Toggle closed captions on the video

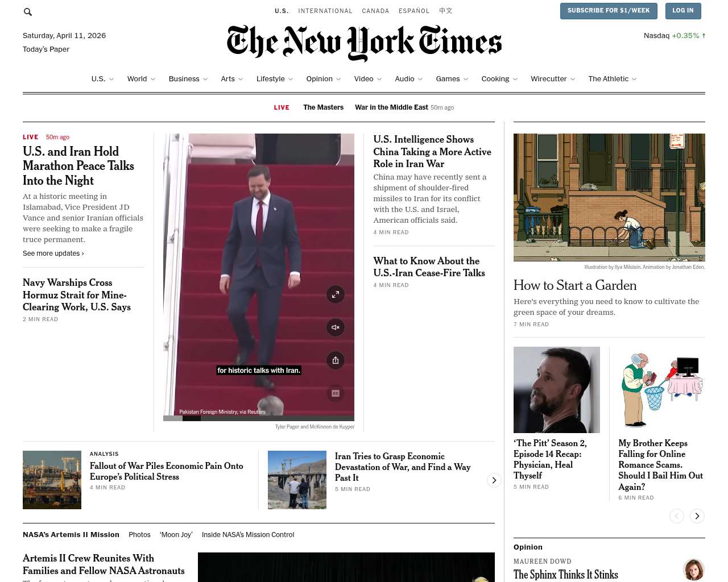336,393
